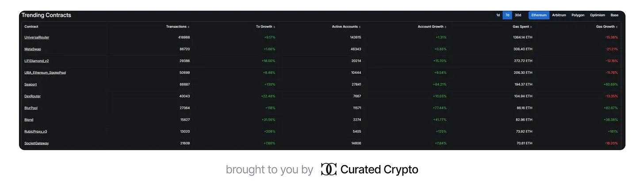The image size is (644, 181).
Task: Open the Seaport contract link
Action: pos(31,84)
